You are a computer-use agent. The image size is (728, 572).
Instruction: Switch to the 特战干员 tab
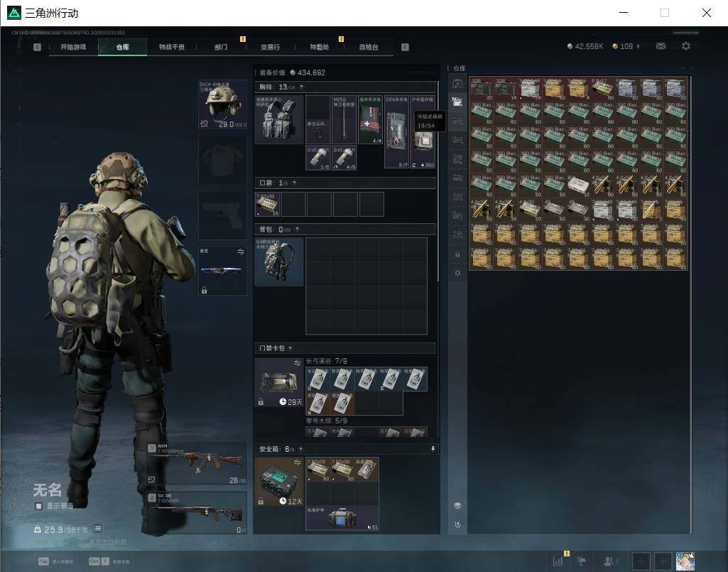172,47
